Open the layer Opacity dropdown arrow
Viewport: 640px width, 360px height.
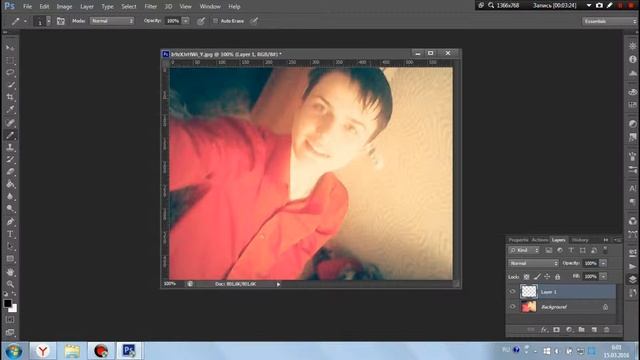(x=603, y=263)
